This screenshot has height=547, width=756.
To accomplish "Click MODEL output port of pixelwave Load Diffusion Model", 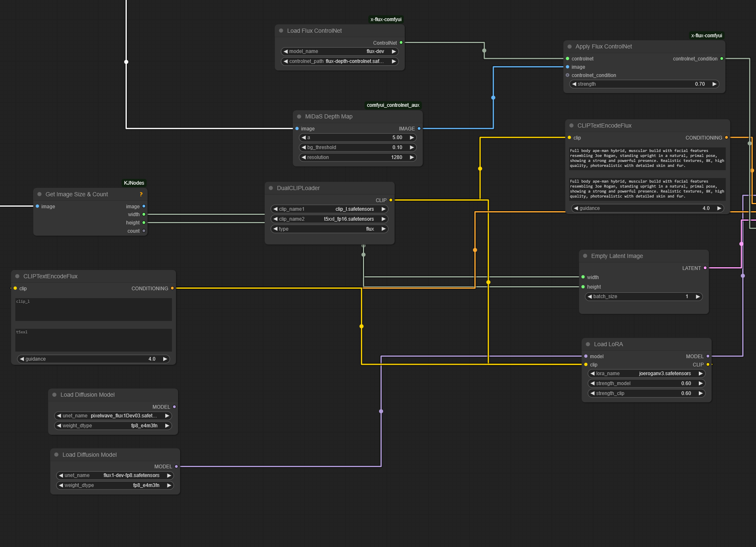I will [174, 407].
